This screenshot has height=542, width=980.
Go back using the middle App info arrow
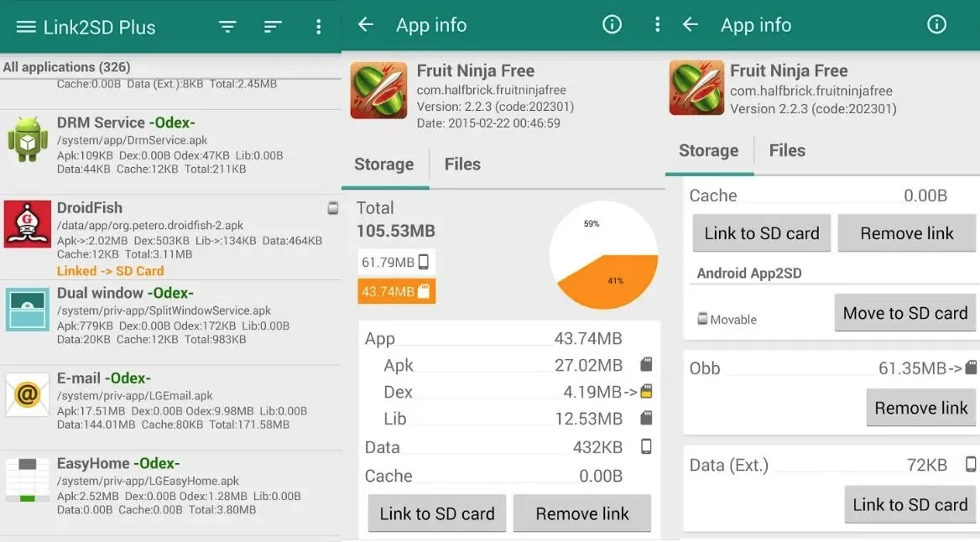tap(366, 25)
